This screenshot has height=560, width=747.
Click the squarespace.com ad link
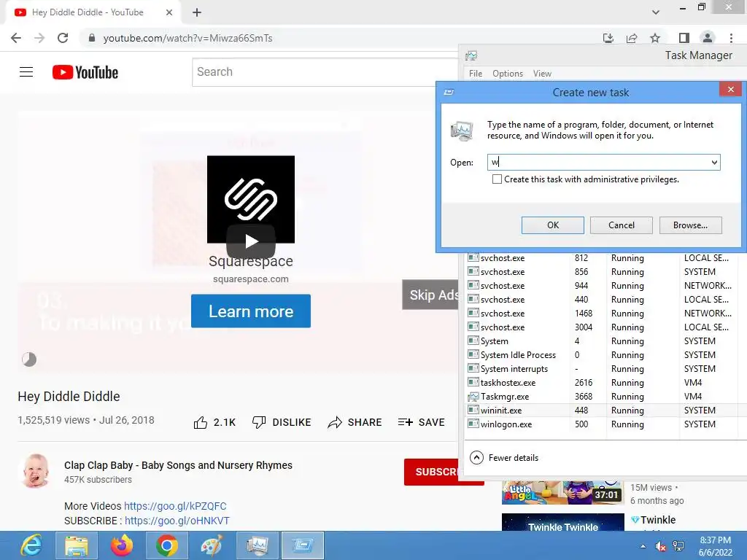pos(251,279)
